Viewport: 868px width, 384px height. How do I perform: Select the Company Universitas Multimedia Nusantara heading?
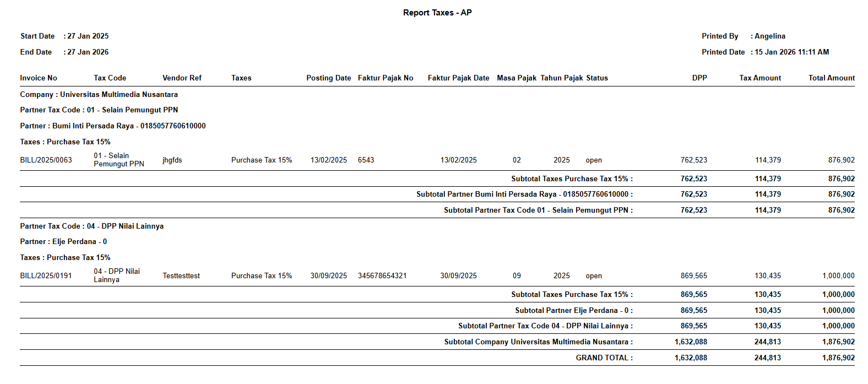(x=99, y=95)
